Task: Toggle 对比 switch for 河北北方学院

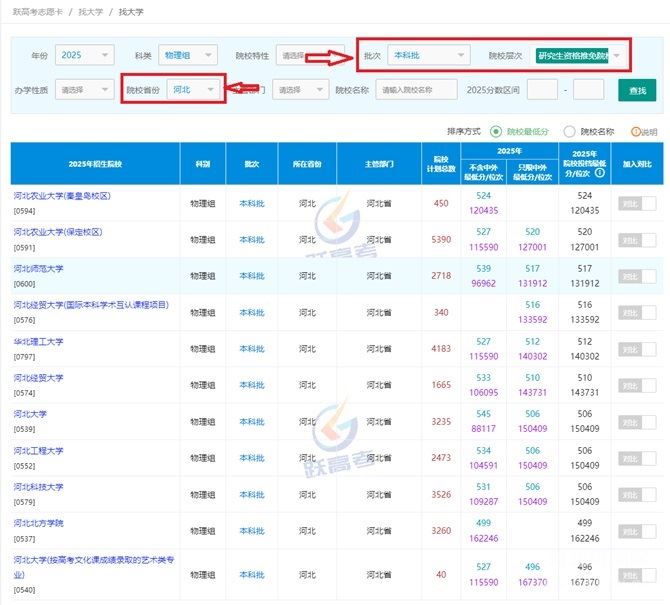Action: pos(637,531)
